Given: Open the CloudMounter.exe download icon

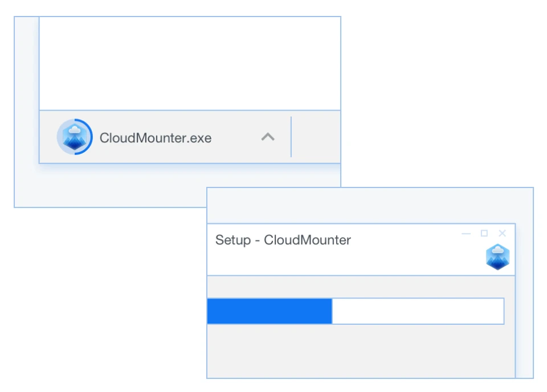Looking at the screenshot, I should point(75,137).
